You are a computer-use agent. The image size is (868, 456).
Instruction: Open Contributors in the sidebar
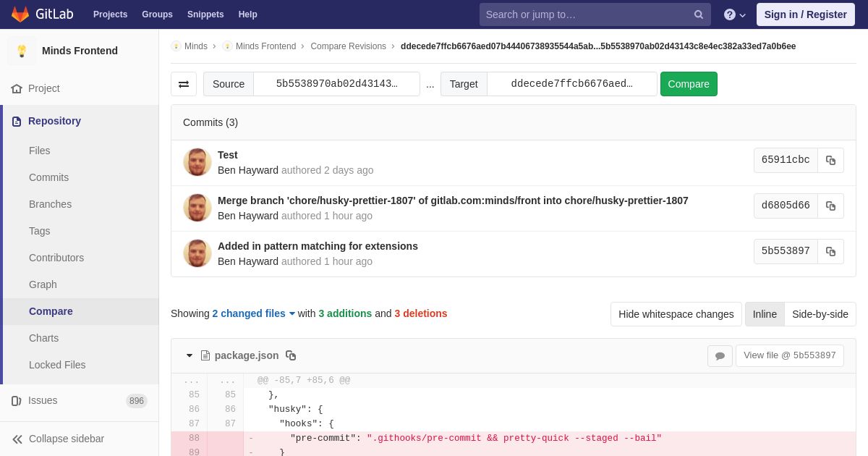click(x=56, y=258)
